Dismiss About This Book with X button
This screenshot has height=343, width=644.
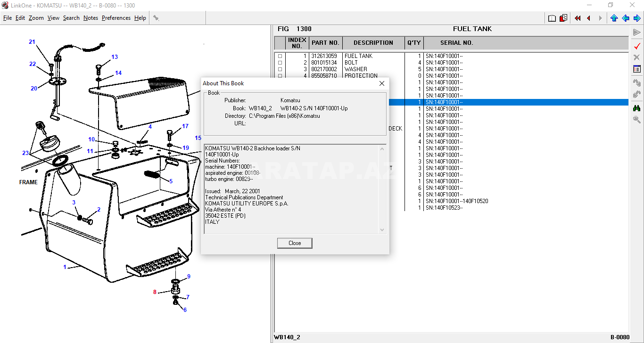click(x=382, y=83)
